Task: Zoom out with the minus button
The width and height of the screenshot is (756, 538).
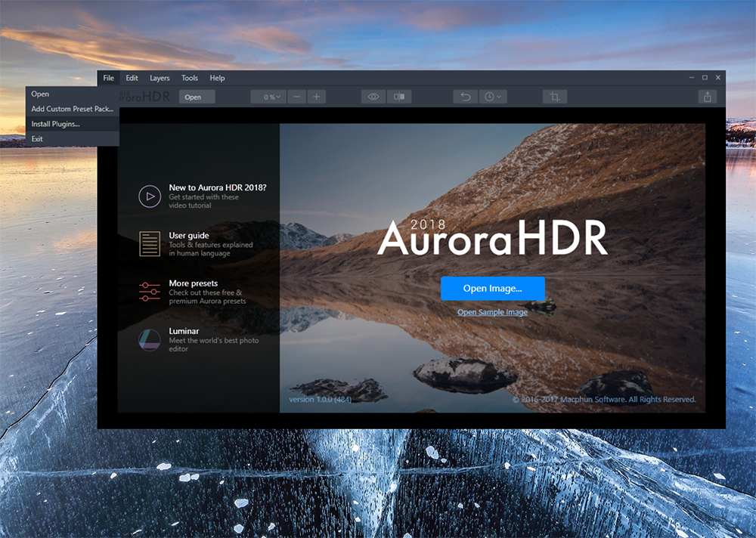Action: point(297,97)
